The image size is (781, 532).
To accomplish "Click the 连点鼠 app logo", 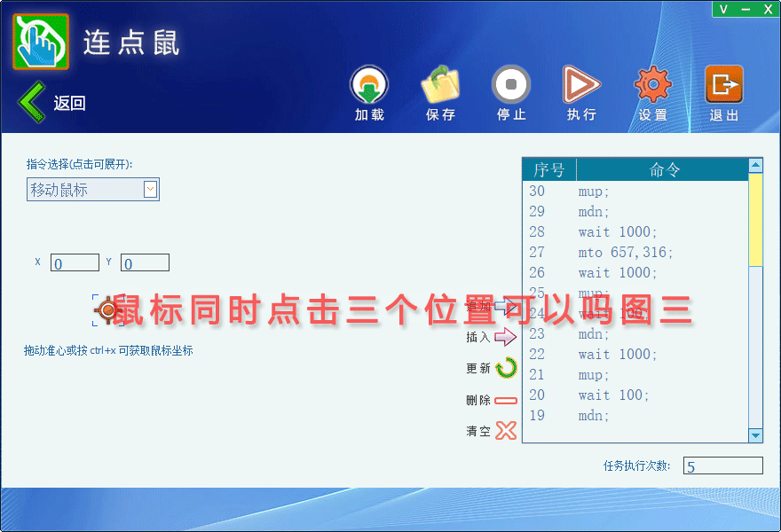I will [x=41, y=42].
